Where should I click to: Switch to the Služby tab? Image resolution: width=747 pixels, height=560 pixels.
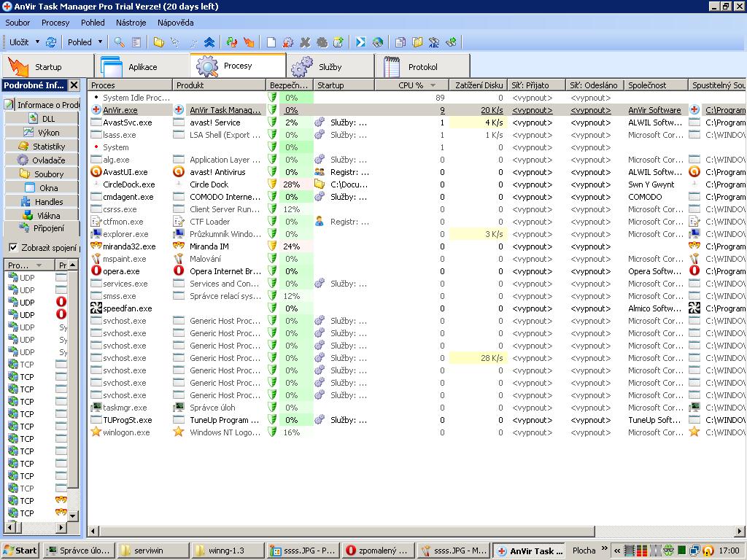(330, 66)
